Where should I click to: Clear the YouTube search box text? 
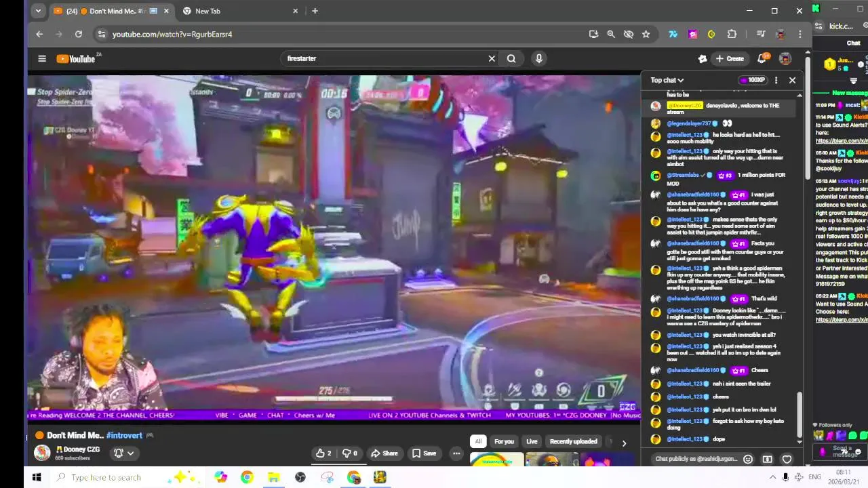pos(492,58)
